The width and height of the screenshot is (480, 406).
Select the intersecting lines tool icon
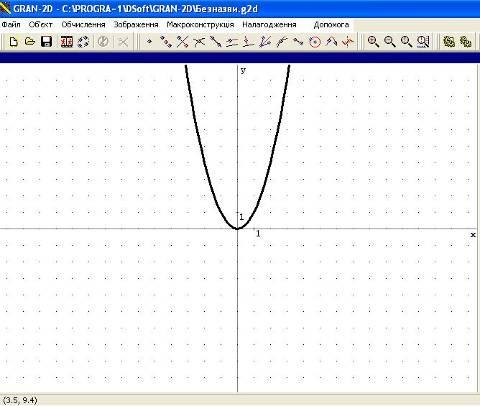click(x=182, y=42)
